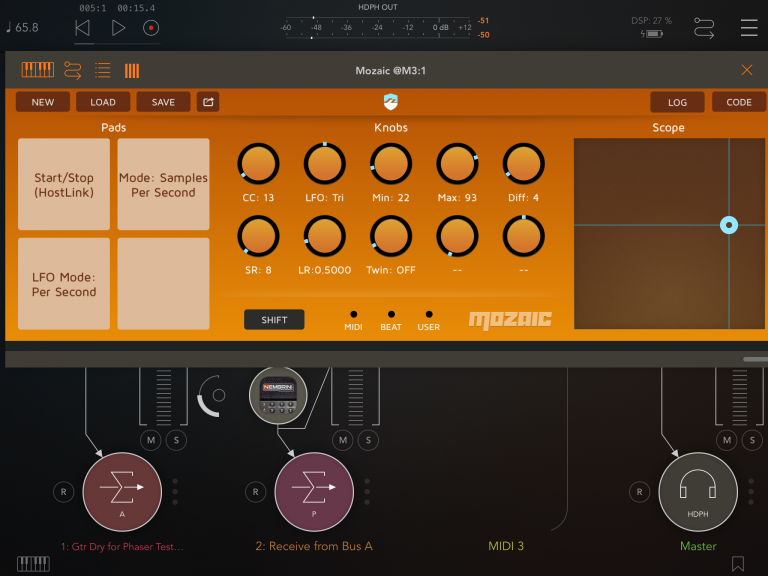Click the MIDI indicator LED
The width and height of the screenshot is (768, 576).
click(354, 314)
